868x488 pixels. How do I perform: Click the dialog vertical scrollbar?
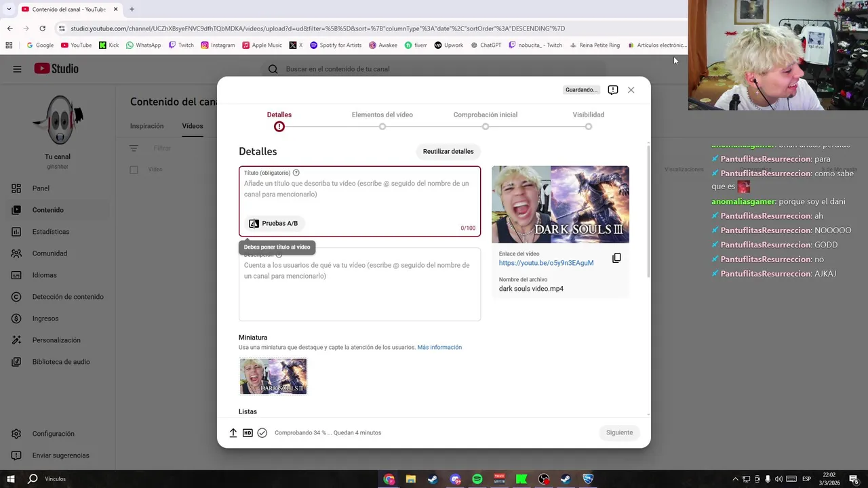coord(649,210)
